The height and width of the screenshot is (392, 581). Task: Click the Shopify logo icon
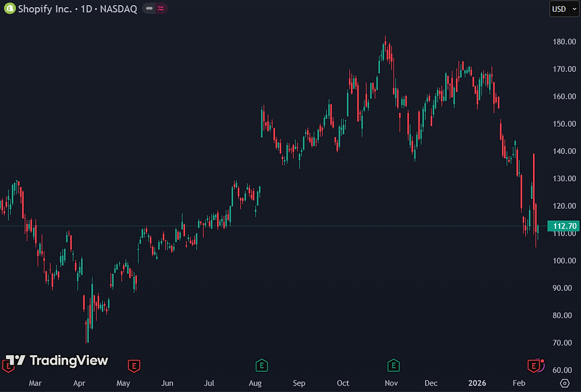point(9,8)
